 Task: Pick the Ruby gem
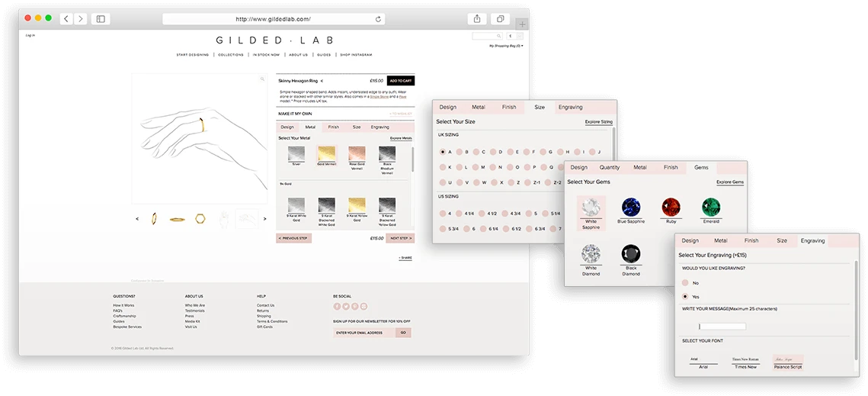click(671, 211)
